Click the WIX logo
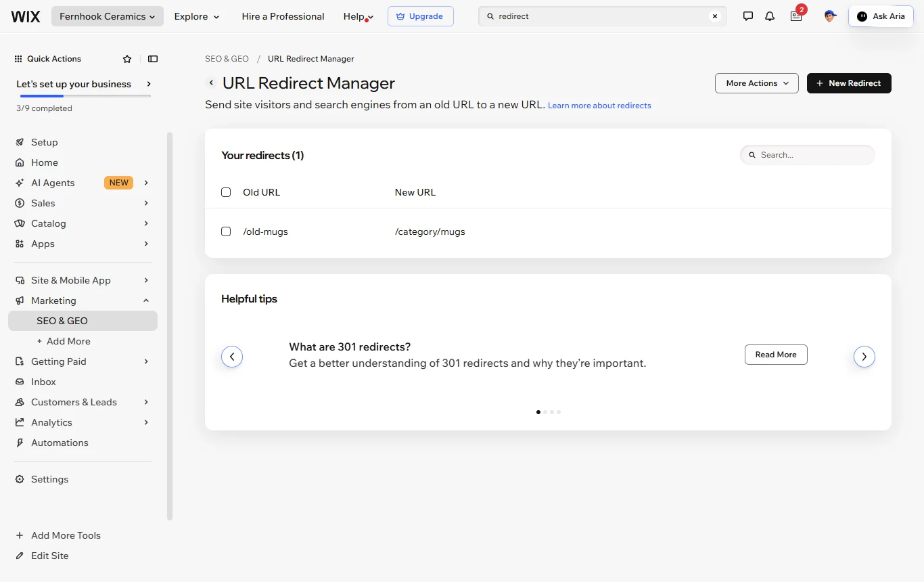Image resolution: width=924 pixels, height=582 pixels. pos(26,16)
